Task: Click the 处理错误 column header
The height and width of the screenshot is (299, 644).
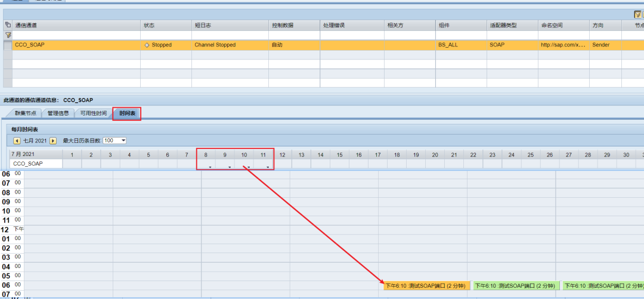Action: click(352, 26)
